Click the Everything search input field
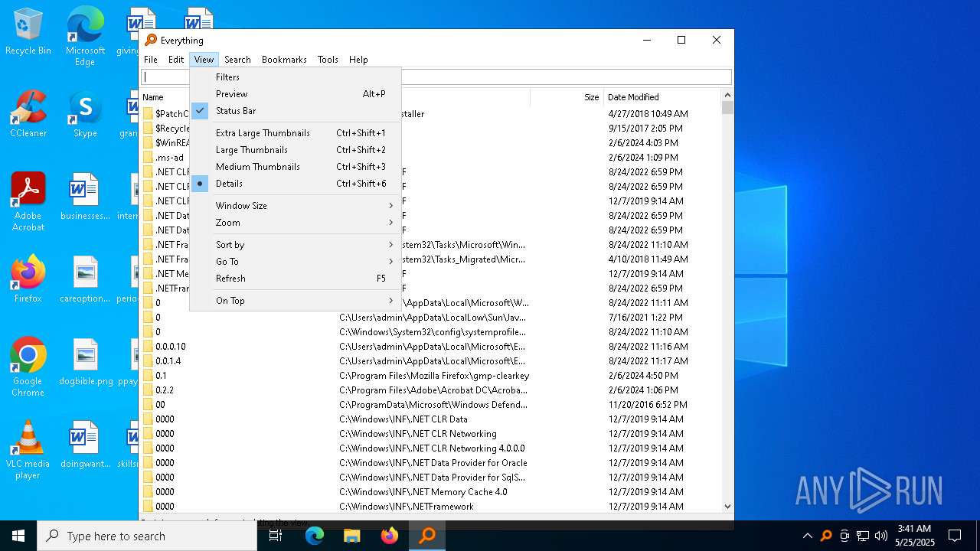Image resolution: width=980 pixels, height=551 pixels. (x=436, y=77)
